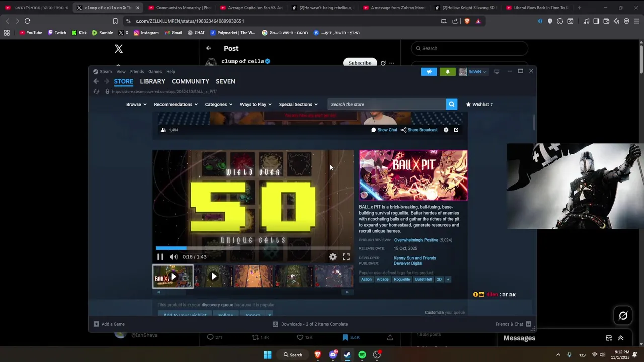Open browser sidebar panel icon
The height and width of the screenshot is (362, 644).
coord(596,21)
